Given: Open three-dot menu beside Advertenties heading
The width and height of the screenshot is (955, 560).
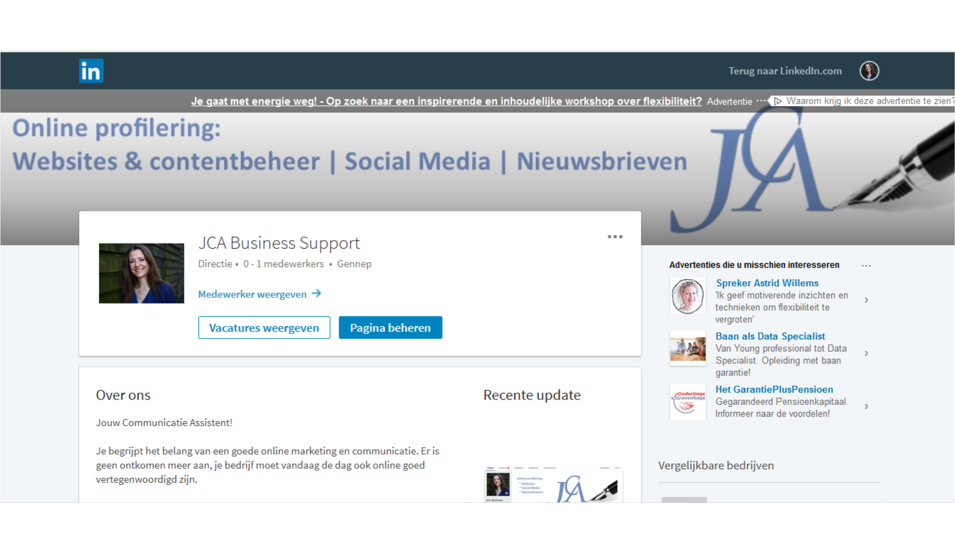Looking at the screenshot, I should coord(866,266).
